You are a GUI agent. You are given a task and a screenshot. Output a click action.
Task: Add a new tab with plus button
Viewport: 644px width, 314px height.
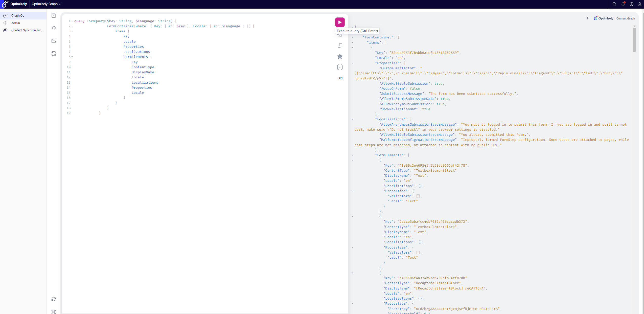point(587,18)
